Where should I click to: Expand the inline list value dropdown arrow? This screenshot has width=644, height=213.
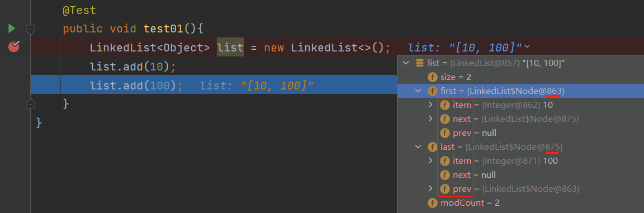(x=527, y=47)
